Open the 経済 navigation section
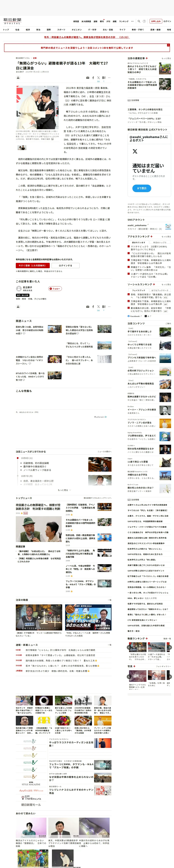Image resolution: width=174 pixels, height=868 pixels. [x=28, y=30]
